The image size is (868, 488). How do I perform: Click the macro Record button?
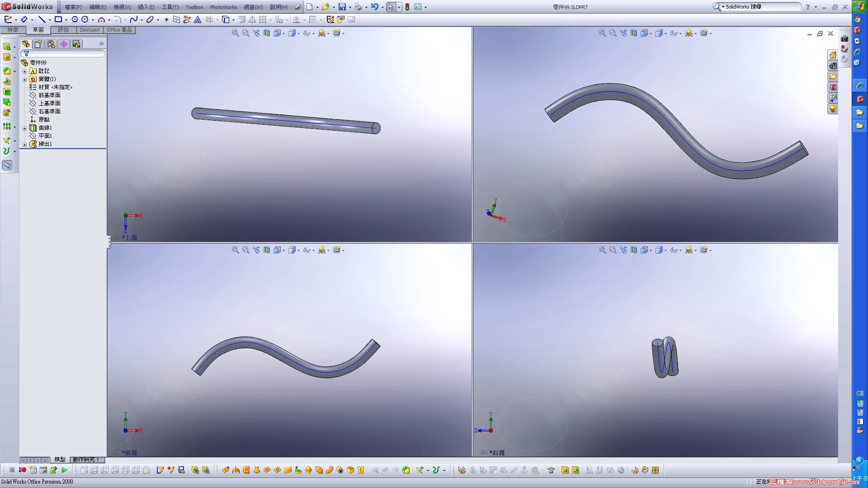(x=23, y=470)
